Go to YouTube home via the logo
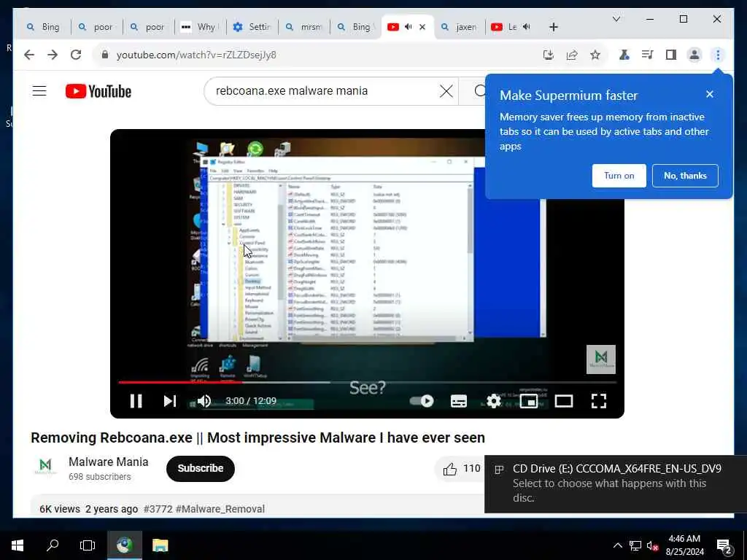 click(98, 91)
